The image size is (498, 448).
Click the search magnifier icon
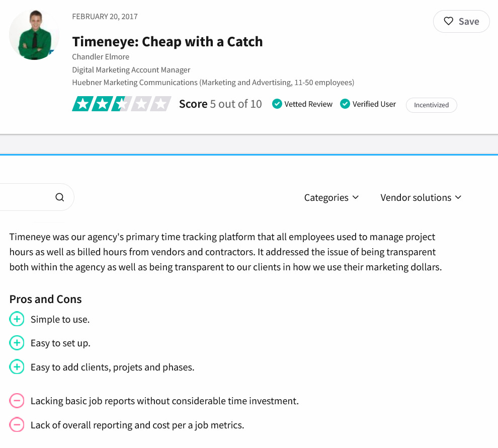point(60,197)
